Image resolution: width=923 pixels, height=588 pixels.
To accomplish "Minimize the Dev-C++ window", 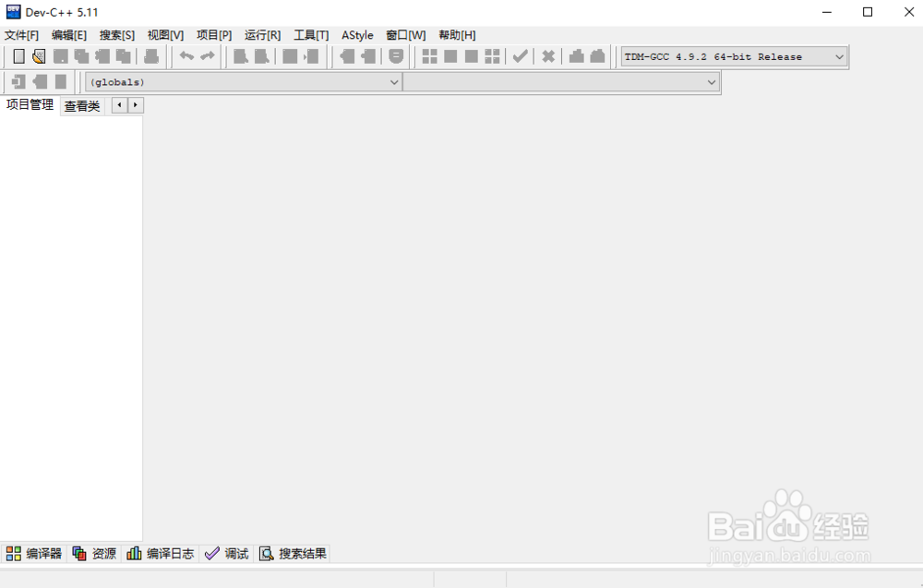I will pos(827,12).
